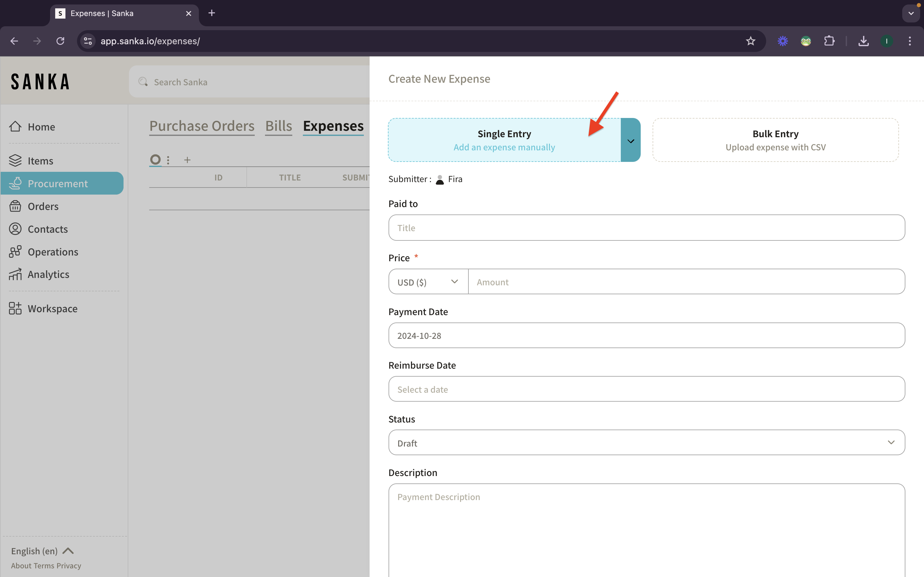924x577 pixels.
Task: Open the Orders section
Action: click(x=43, y=206)
